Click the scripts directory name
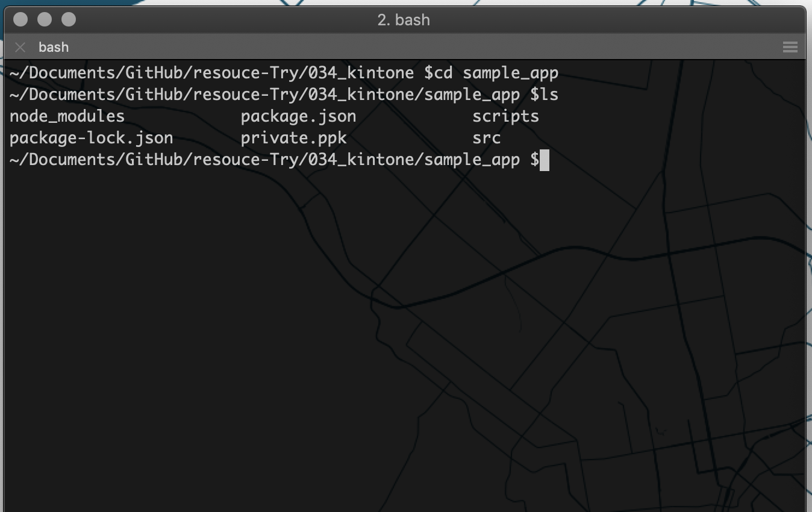 coord(505,116)
